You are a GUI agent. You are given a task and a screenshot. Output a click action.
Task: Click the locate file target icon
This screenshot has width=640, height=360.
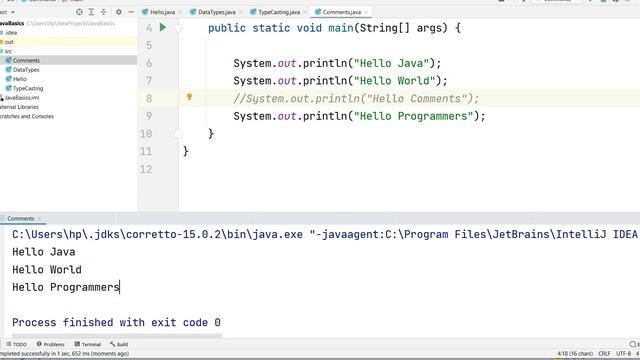(79, 12)
